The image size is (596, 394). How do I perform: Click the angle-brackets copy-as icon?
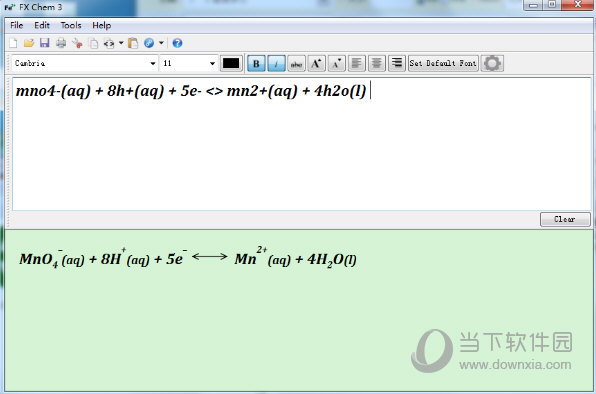(x=109, y=43)
